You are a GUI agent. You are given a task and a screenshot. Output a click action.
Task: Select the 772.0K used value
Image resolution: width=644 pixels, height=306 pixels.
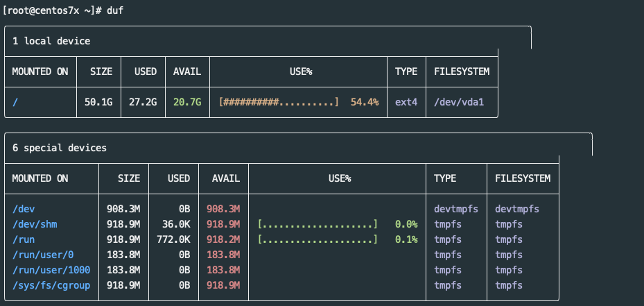[173, 239]
